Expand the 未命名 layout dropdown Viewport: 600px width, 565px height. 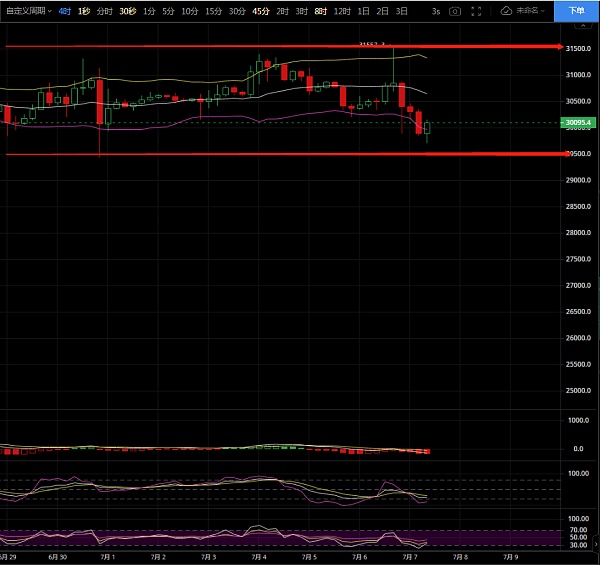[x=542, y=10]
